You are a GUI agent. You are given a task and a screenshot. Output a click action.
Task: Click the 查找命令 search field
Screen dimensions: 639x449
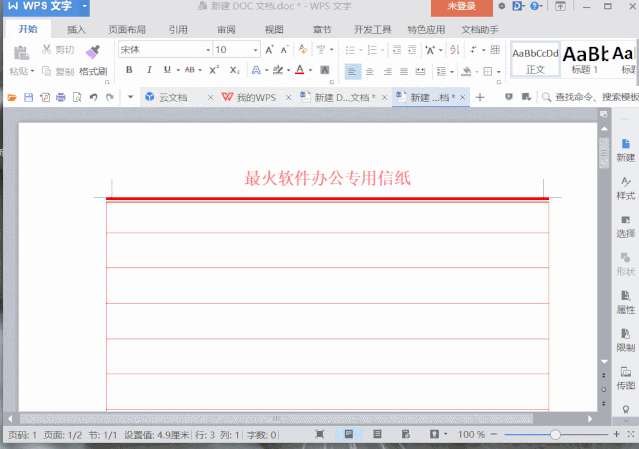click(590, 97)
